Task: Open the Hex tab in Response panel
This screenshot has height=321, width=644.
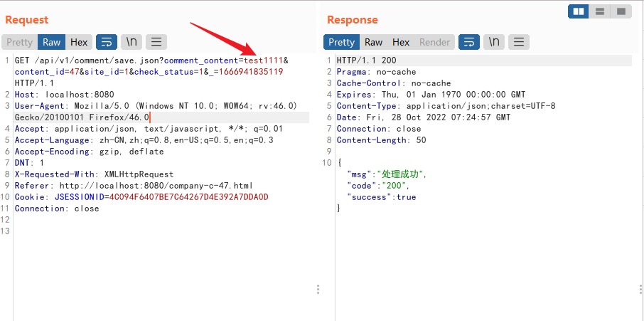Action: (401, 42)
